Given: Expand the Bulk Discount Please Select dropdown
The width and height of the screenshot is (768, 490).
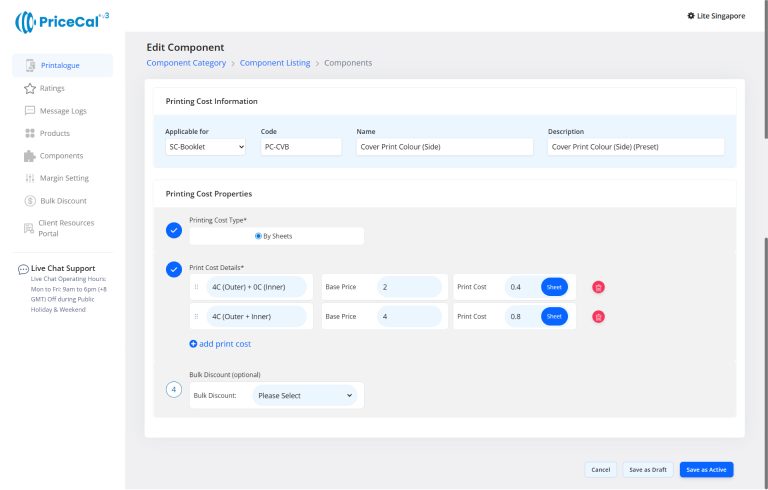Looking at the screenshot, I should (x=304, y=396).
